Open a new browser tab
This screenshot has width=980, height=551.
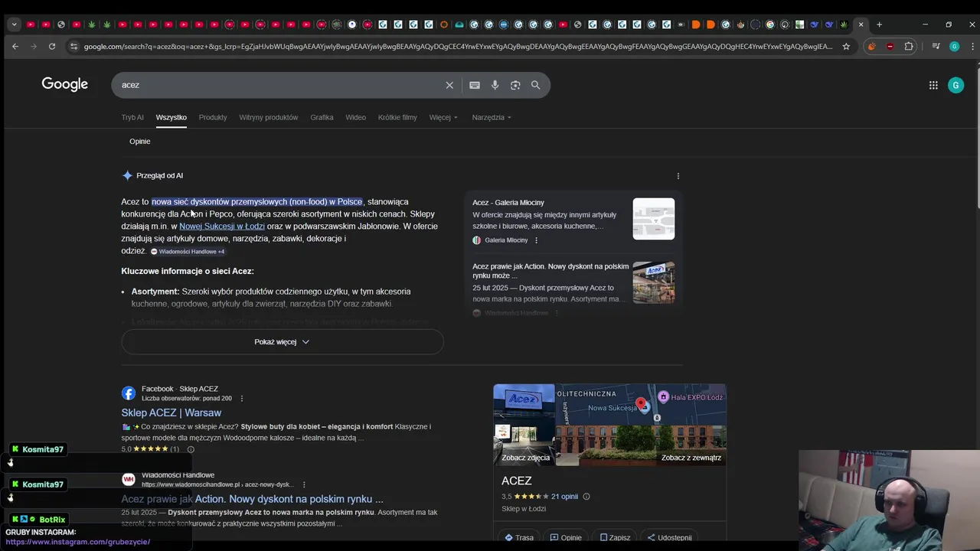pos(879,24)
